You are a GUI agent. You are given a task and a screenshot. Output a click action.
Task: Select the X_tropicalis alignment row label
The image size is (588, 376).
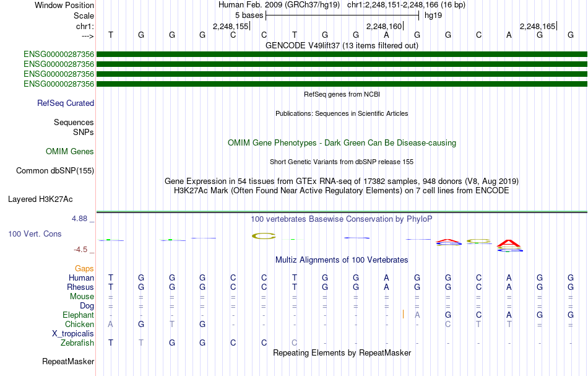click(x=73, y=334)
